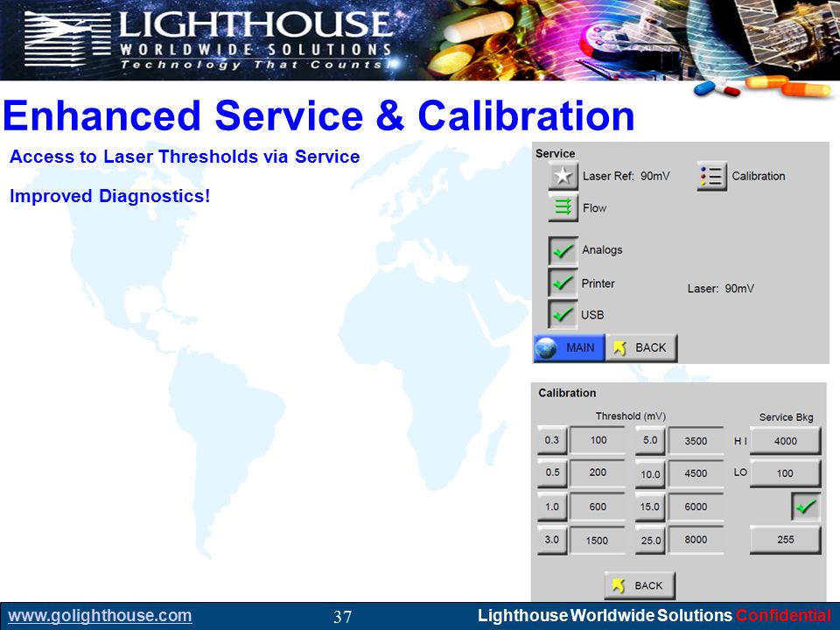Image resolution: width=840 pixels, height=630 pixels.
Task: Edit the 200 threshold field
Action: (598, 472)
